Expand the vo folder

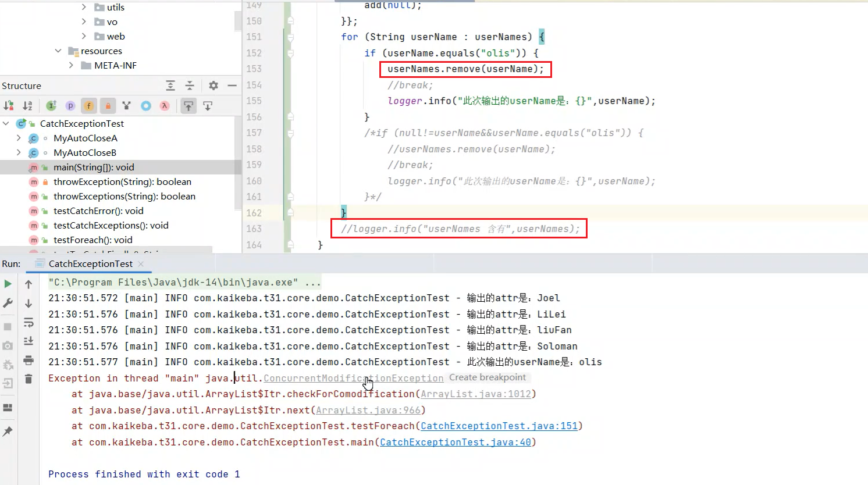coord(84,22)
